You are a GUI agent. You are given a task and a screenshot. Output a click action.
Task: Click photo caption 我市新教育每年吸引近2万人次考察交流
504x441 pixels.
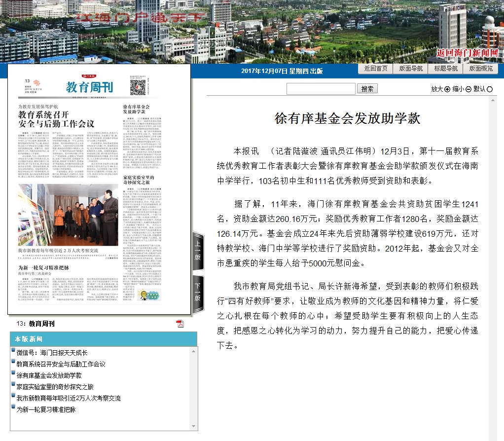pos(58,251)
